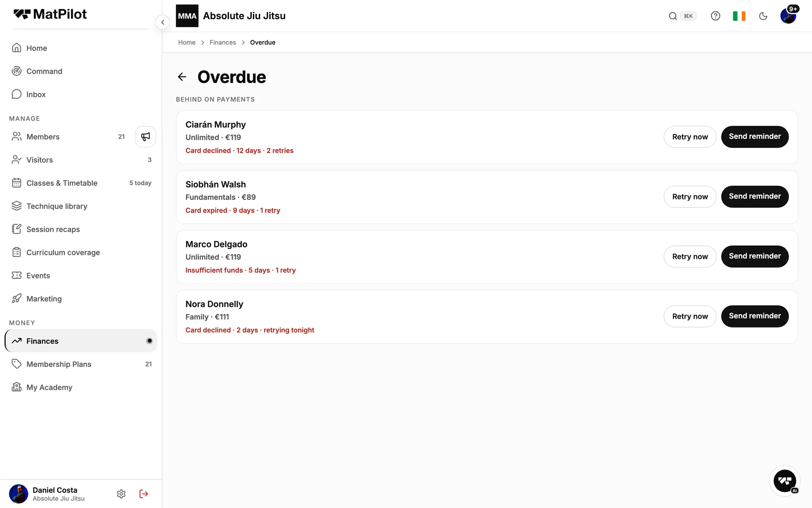Click 'Card expired · 9 days · 1 retry'
The width and height of the screenshot is (812, 508).
tap(233, 211)
